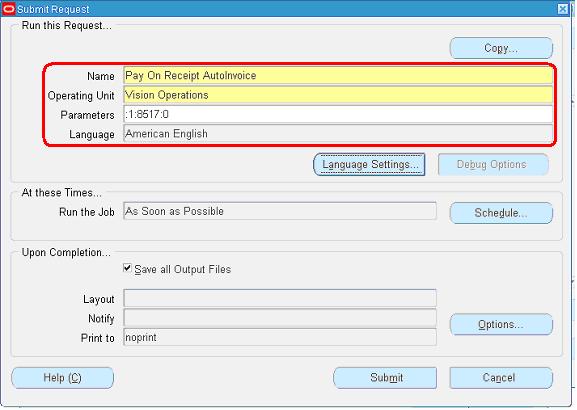Click the Upon Completion... heading
The width and height of the screenshot is (577, 410).
coord(66,252)
